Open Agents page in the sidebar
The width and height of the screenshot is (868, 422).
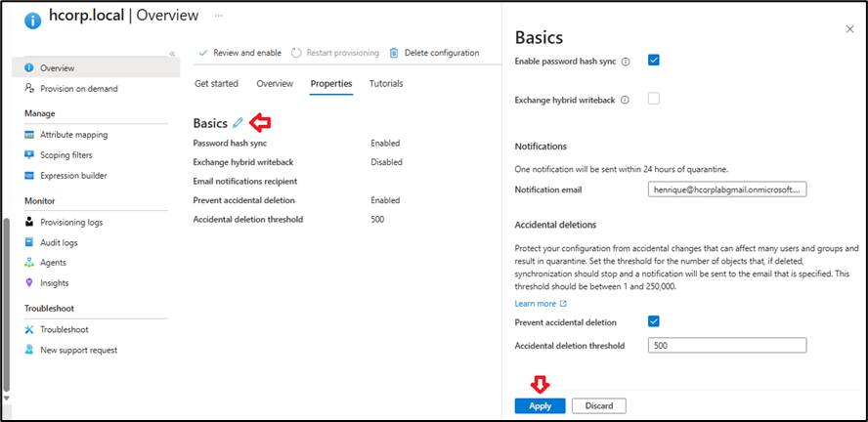point(54,263)
